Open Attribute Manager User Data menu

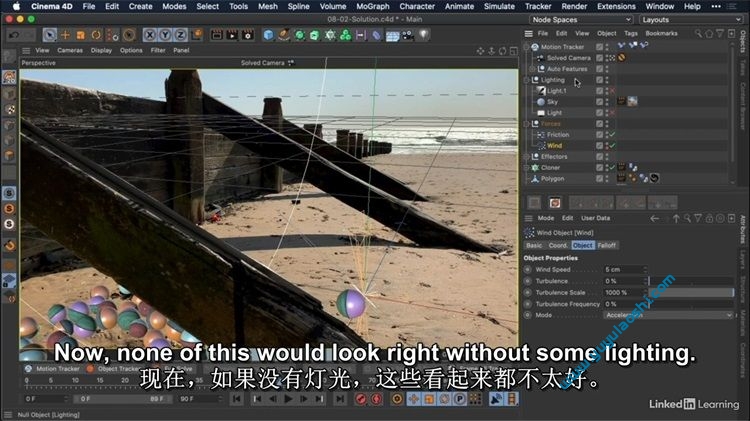(x=596, y=218)
